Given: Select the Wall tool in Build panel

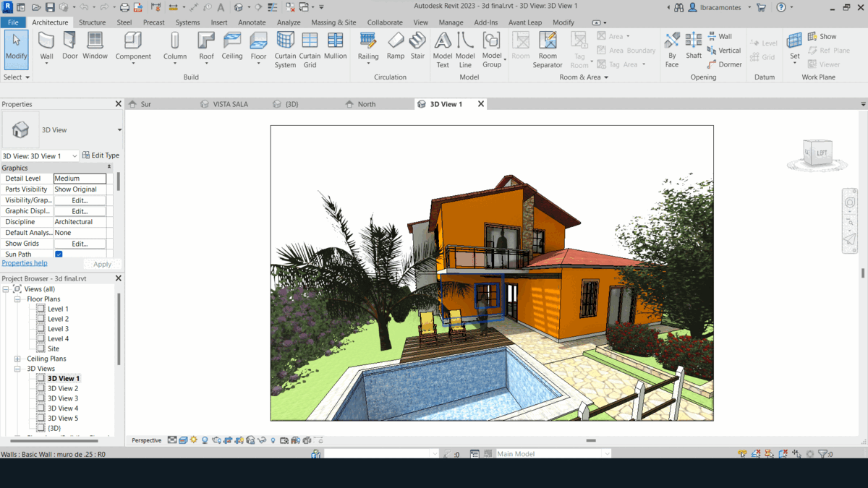Looking at the screenshot, I should click(x=46, y=47).
